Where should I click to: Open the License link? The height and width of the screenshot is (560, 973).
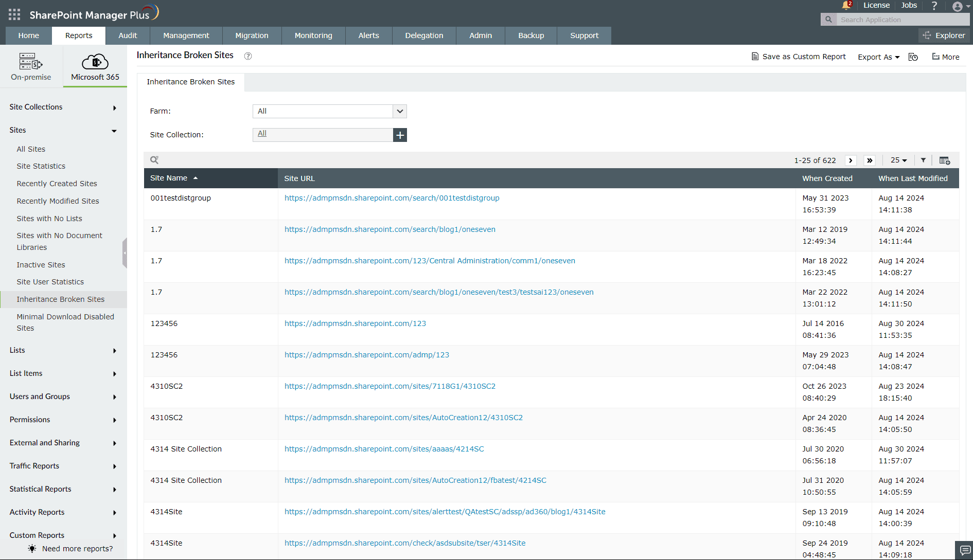876,5
